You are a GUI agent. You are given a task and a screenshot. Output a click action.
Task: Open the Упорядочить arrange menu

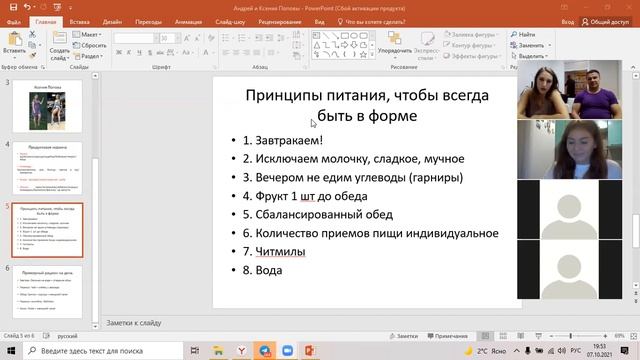[395, 45]
